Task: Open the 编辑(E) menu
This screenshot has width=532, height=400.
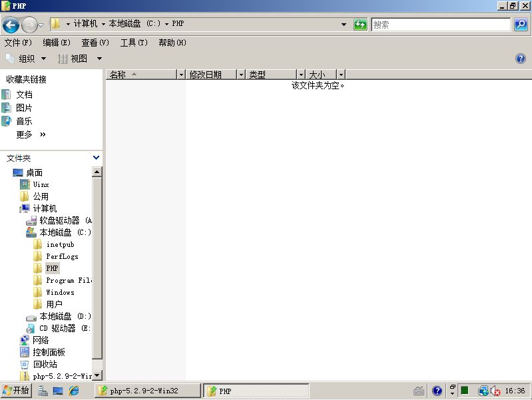Action: (57, 43)
